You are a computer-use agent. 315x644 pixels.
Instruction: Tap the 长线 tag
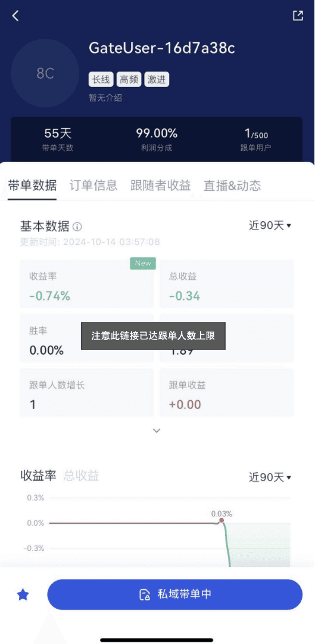click(x=101, y=80)
